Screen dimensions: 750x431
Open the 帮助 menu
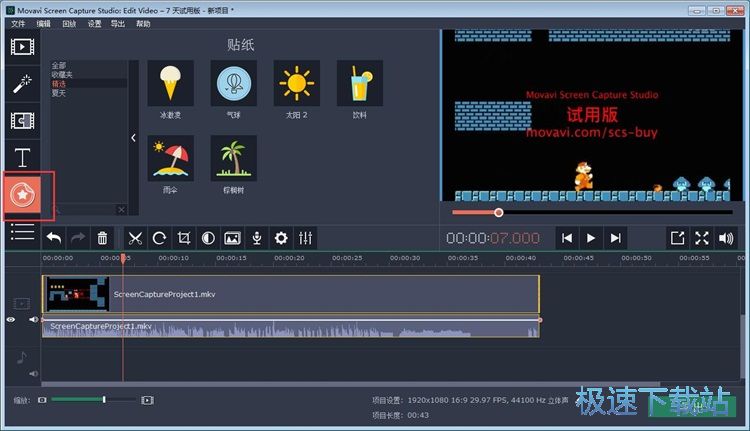pyautogui.click(x=143, y=23)
